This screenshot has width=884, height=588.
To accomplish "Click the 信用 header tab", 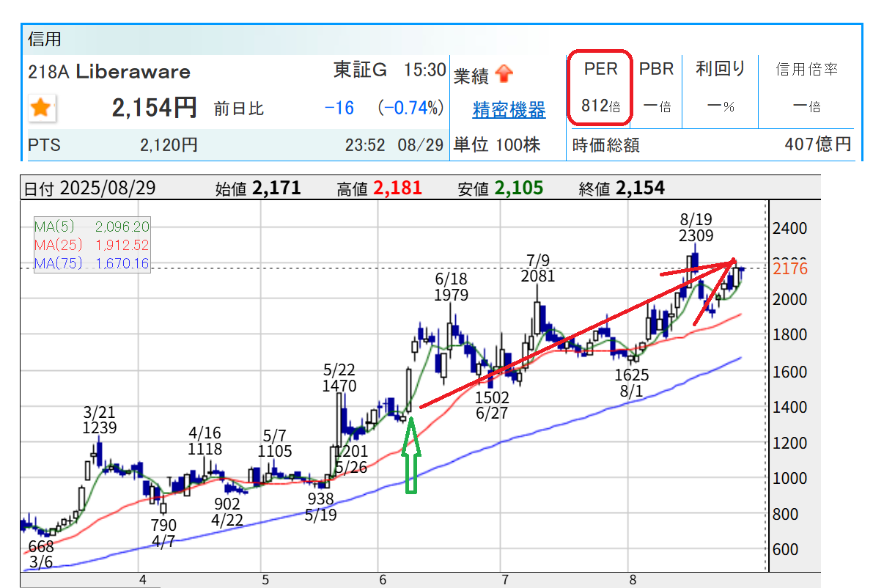I will (44, 40).
